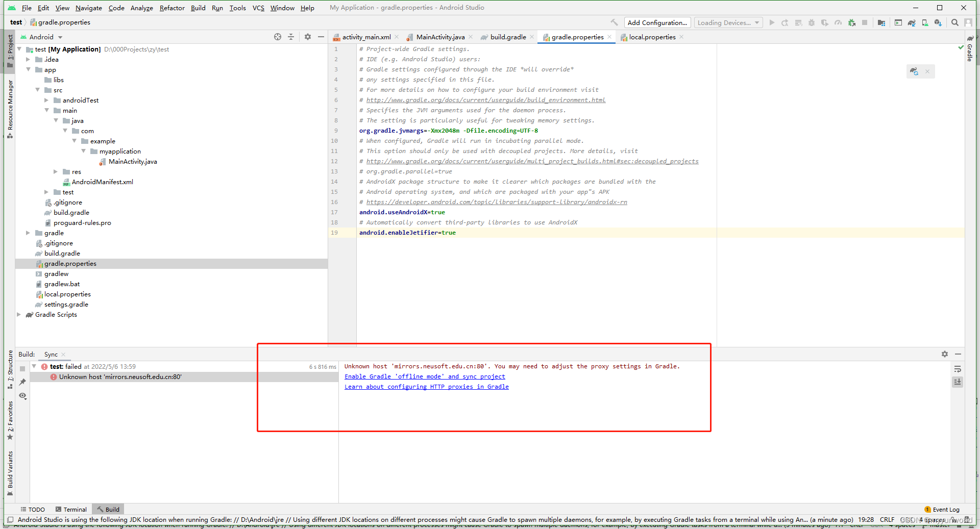Click Attach Debugger to Android Process icon
This screenshot has width=980, height=529.
click(851, 22)
